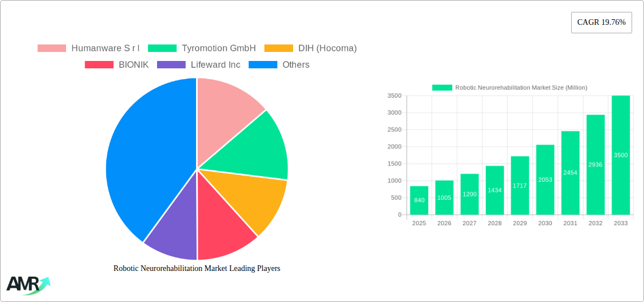Click the AMR logo icon
The image size is (644, 302).
tap(28, 285)
